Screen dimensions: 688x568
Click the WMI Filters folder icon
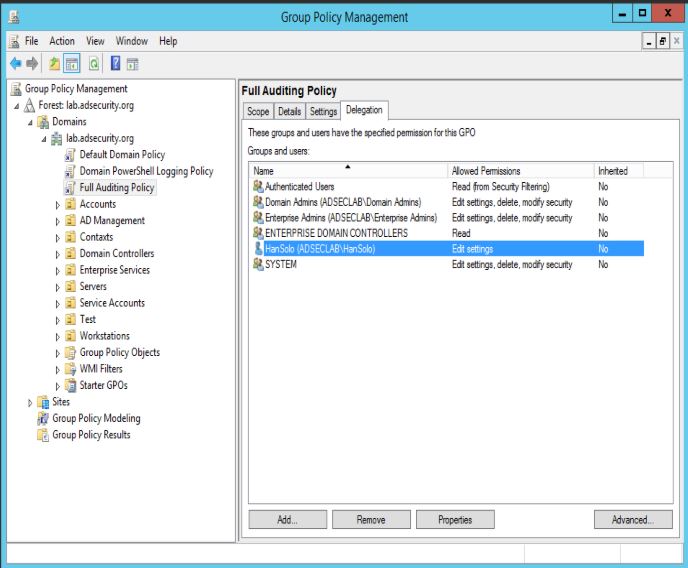click(70, 369)
